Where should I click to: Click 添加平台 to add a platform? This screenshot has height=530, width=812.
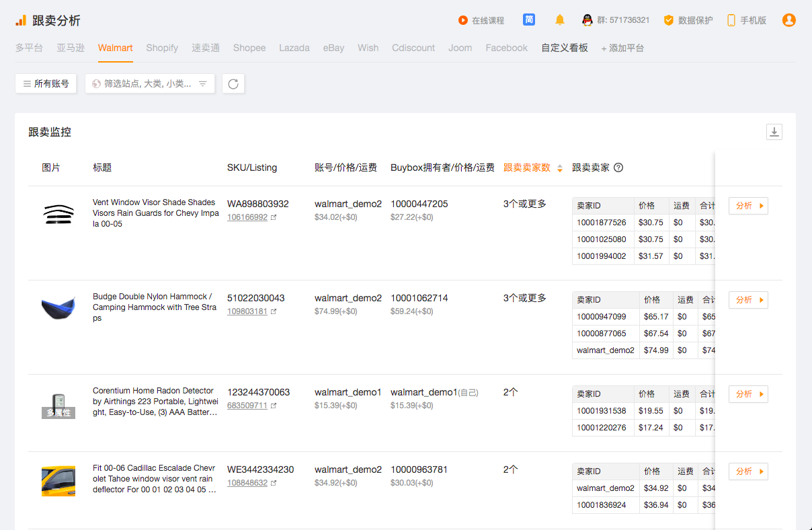click(x=622, y=48)
